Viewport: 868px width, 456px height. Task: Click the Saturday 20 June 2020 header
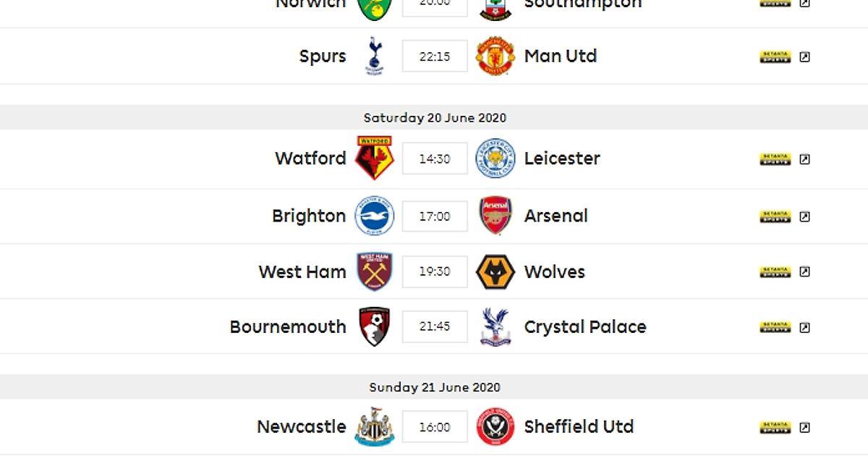click(434, 117)
